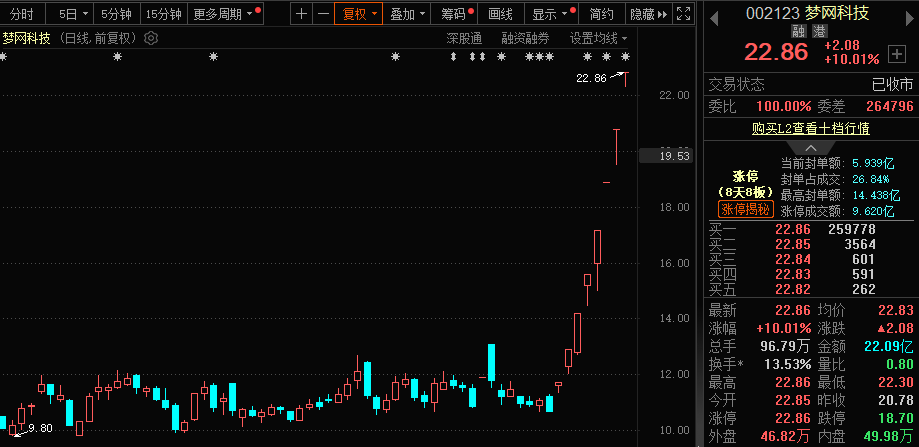Click the 港 Hong Kong connect badge
This screenshot has height=447, width=919.
coord(819,32)
